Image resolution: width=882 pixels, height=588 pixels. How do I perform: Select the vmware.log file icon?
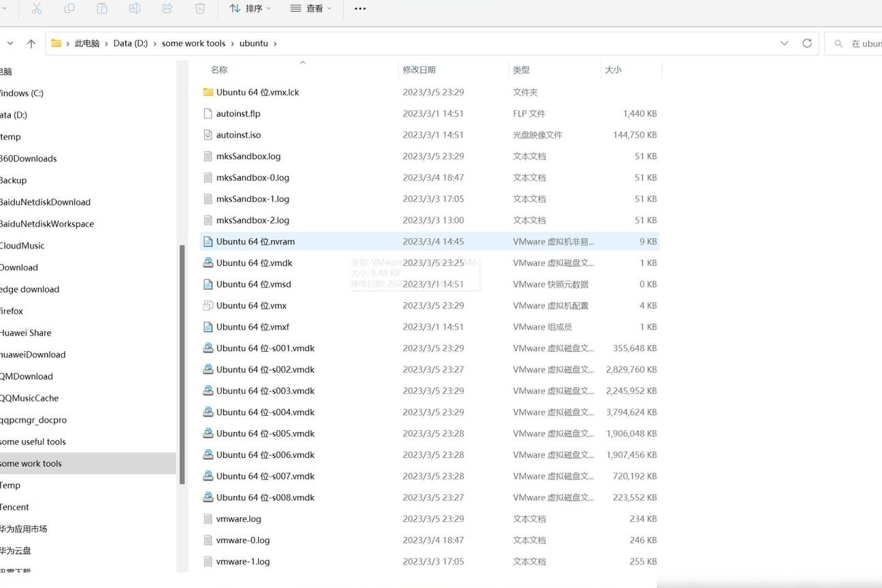point(208,519)
